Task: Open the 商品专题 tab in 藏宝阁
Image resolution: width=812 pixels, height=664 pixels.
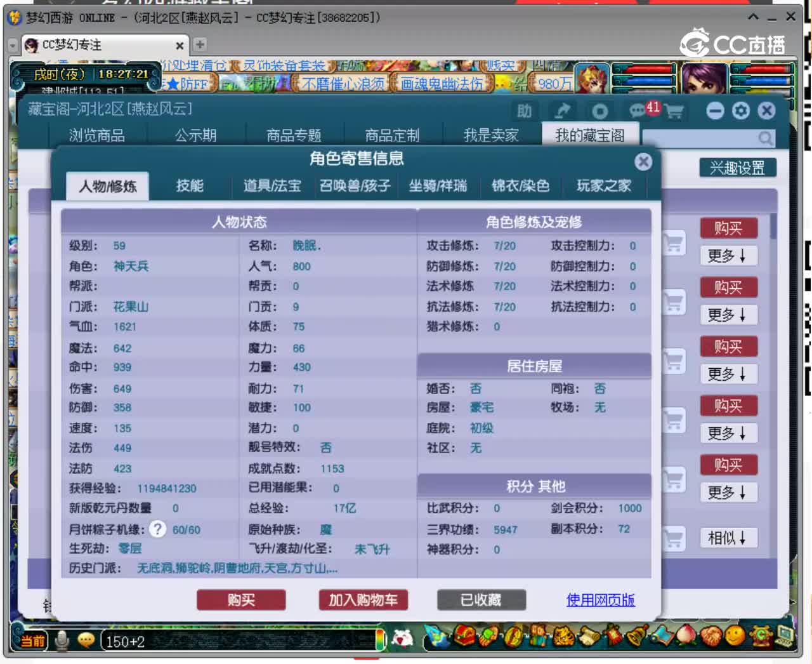Action: 294,135
